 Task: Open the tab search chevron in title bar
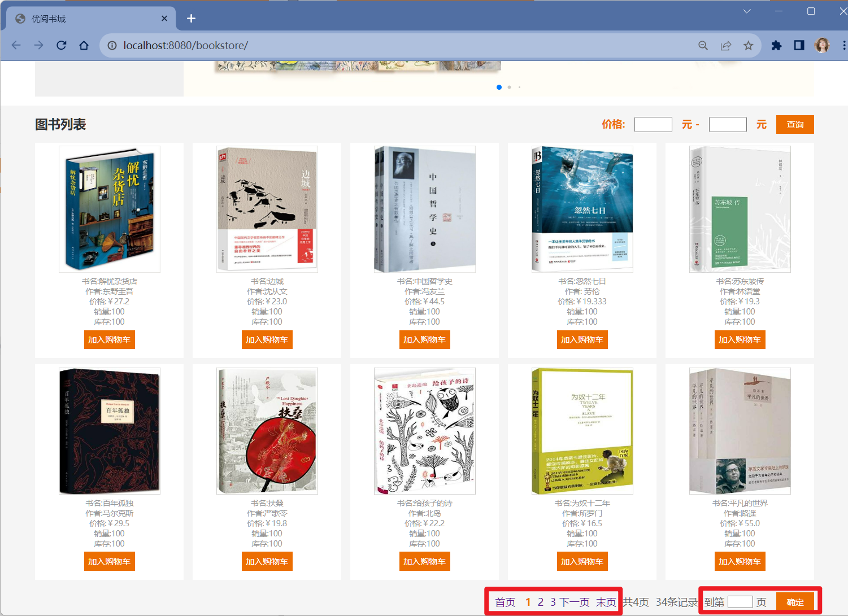[x=746, y=11]
